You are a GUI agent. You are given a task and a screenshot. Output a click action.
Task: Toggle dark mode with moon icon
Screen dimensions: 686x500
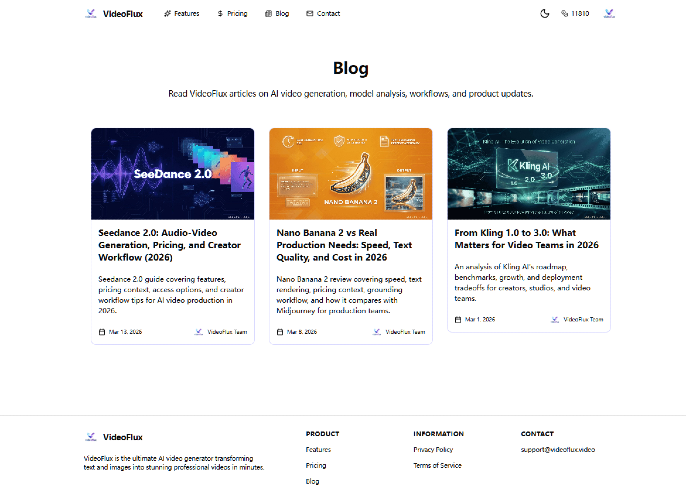(x=545, y=14)
